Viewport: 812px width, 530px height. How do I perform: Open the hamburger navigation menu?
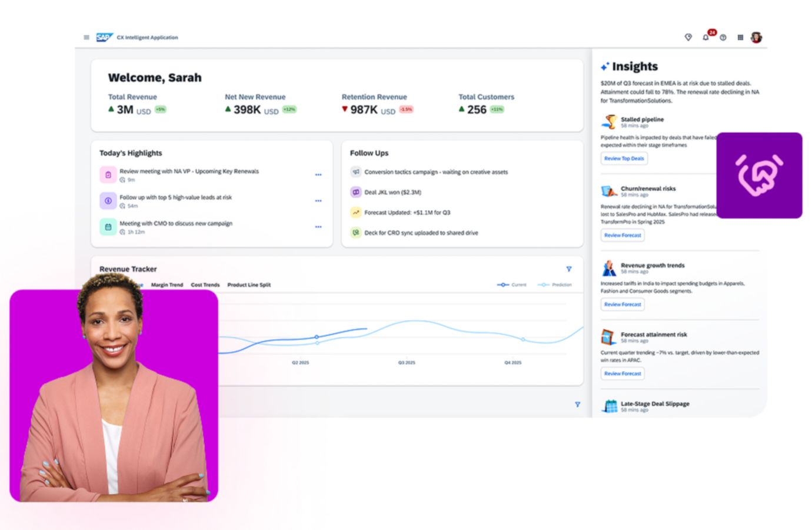coord(86,37)
